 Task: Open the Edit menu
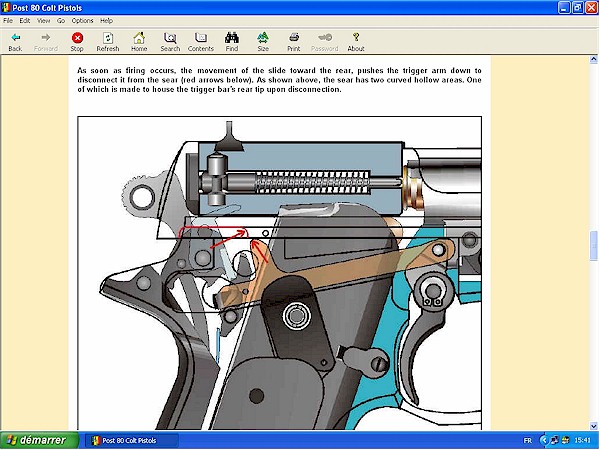tap(25, 21)
